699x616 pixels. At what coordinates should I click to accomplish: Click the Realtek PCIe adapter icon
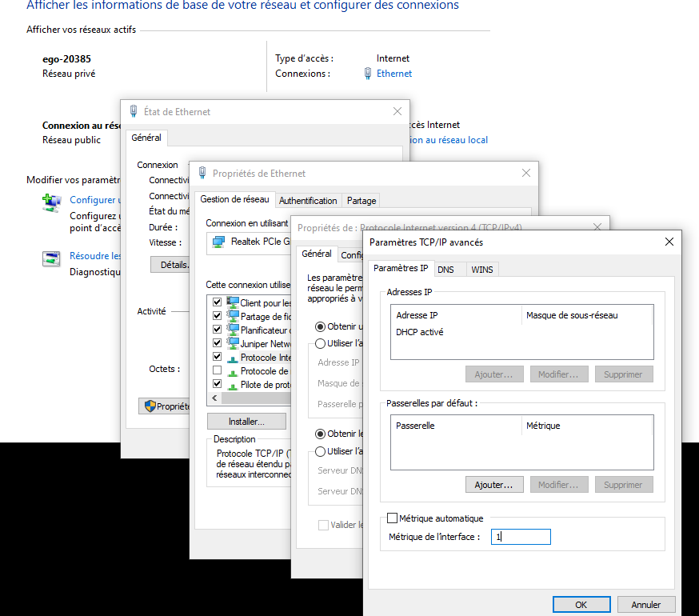[218, 241]
